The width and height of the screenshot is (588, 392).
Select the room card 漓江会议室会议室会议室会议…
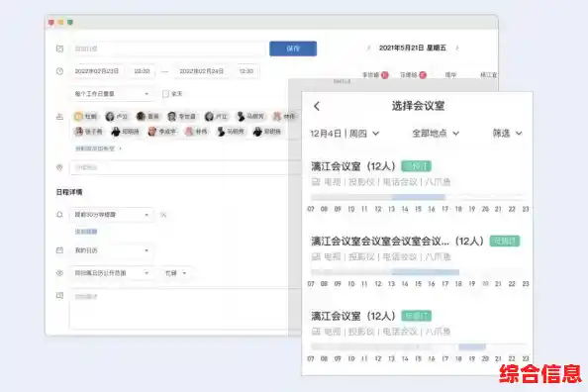coord(417,261)
